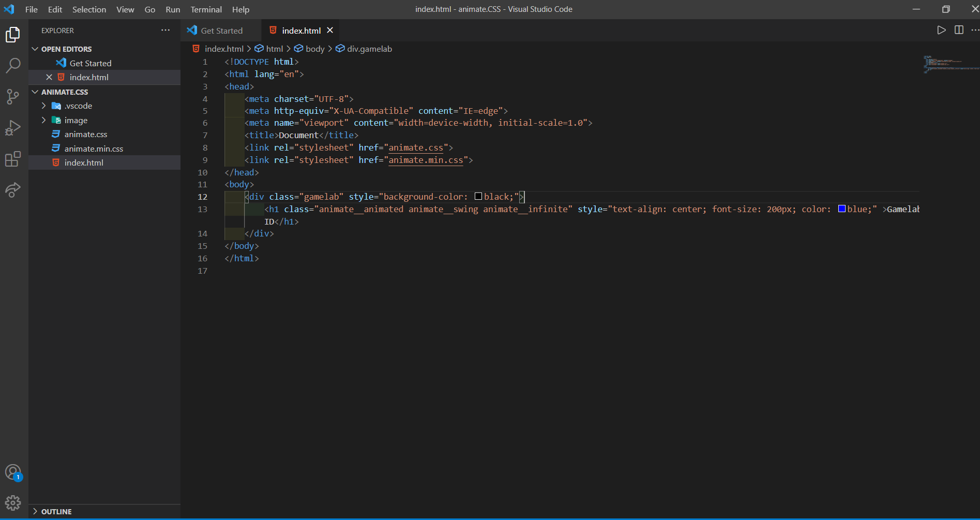980x520 pixels.
Task: Click line number 12 in the gutter
Action: (202, 197)
